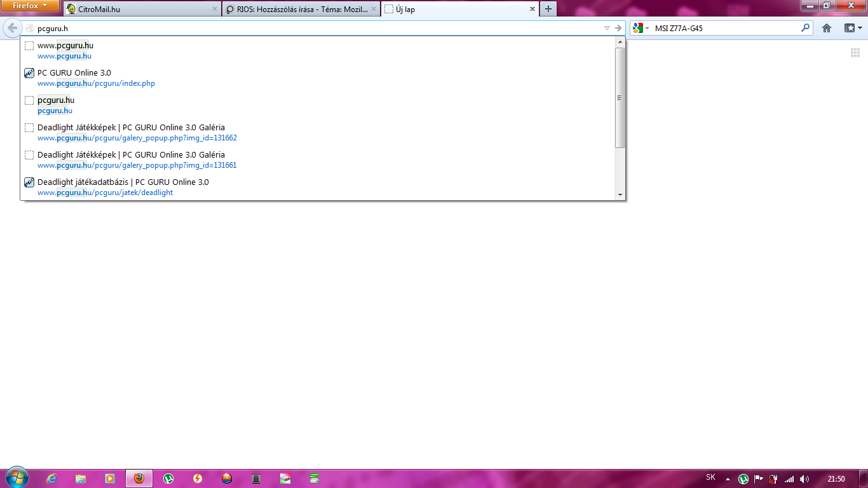The width and height of the screenshot is (868, 488).
Task: Show hidden tray icons arrow
Action: (x=728, y=479)
